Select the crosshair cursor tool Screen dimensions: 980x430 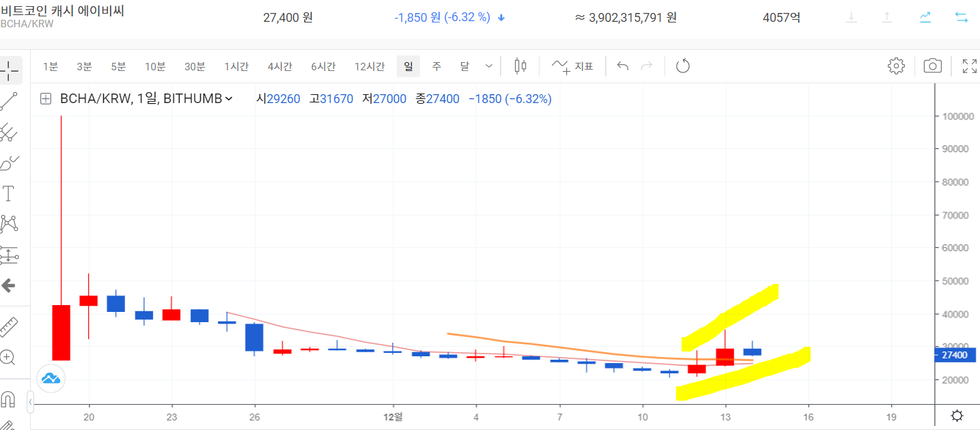click(x=10, y=69)
